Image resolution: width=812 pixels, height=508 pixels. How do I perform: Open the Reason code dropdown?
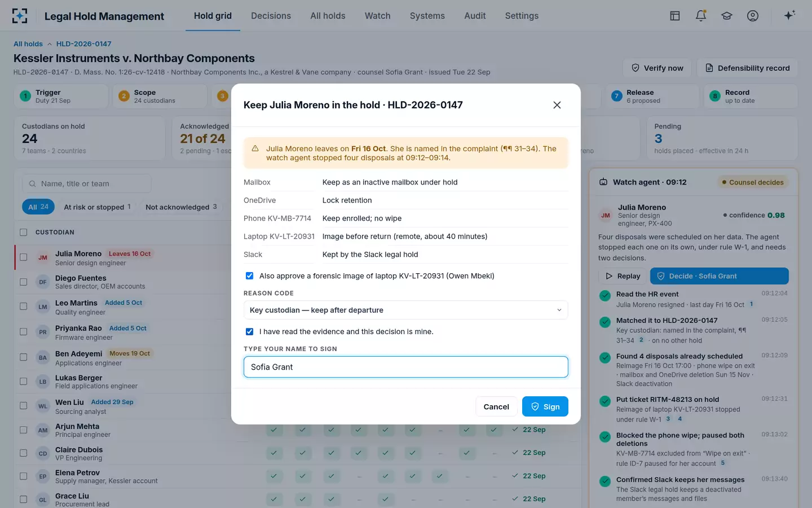pyautogui.click(x=405, y=310)
